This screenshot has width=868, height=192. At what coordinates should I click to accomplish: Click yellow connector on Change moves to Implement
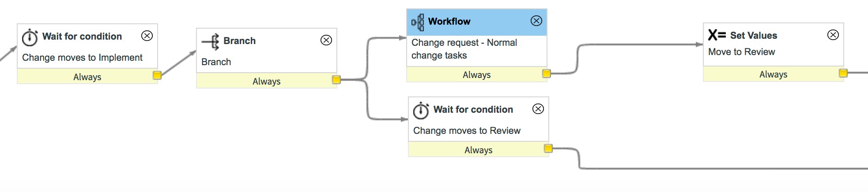pyautogui.click(x=157, y=75)
